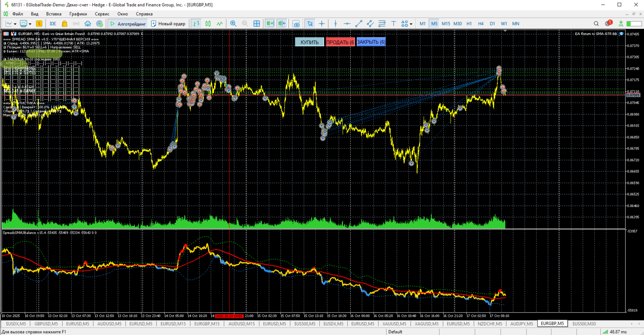Switch to the AUDJPY,M5 chart tab
This screenshot has width=644, height=335.
click(522, 324)
